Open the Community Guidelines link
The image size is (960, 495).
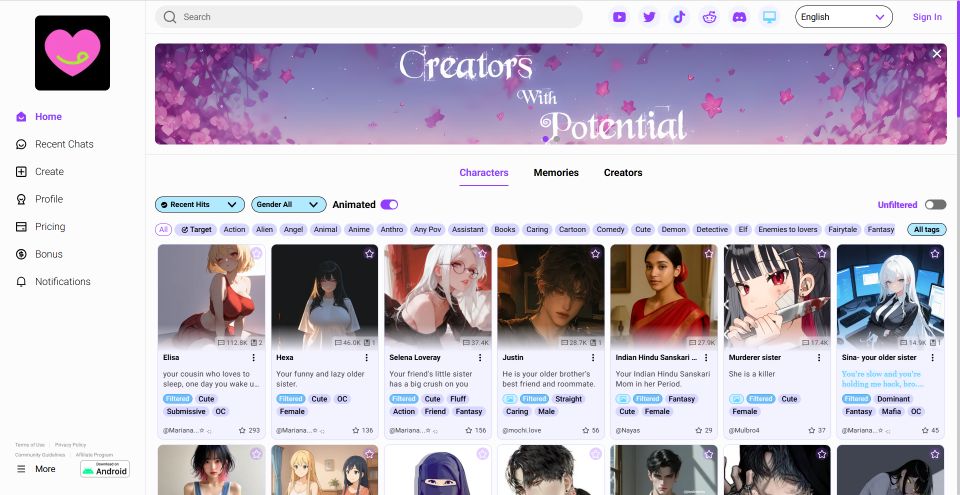[x=40, y=455]
